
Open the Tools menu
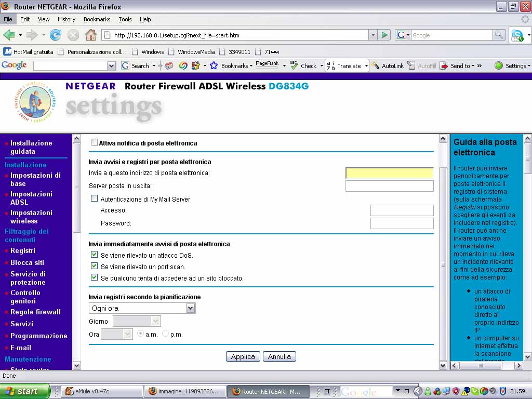(125, 19)
